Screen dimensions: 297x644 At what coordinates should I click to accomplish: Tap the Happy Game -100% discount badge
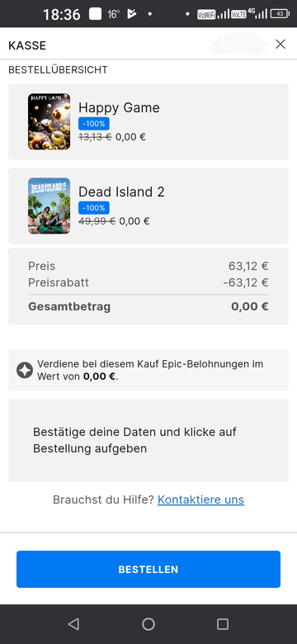pos(94,123)
